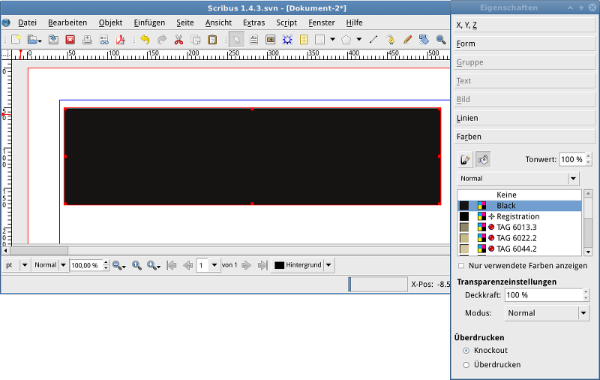Image resolution: width=600 pixels, height=380 pixels.
Task: Click the Undo arrow icon
Action: click(145, 39)
